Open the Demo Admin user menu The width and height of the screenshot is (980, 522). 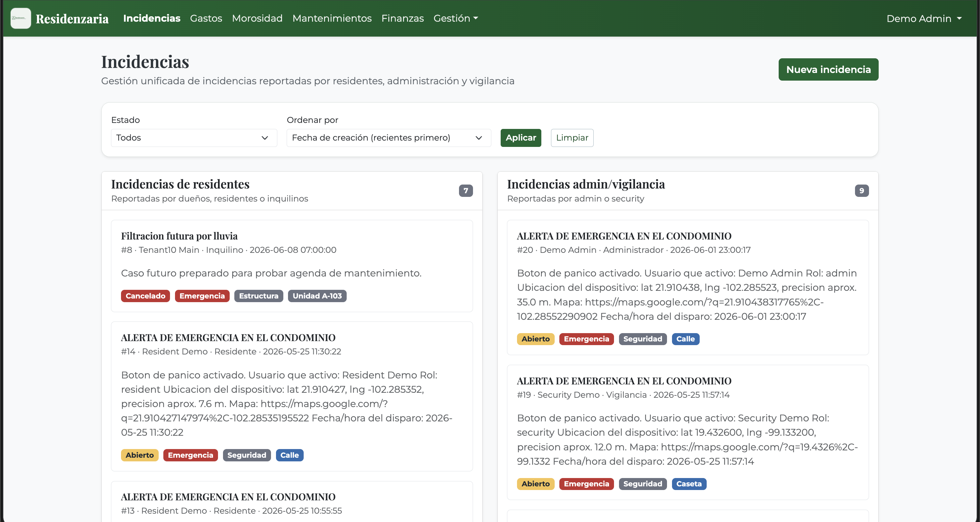[924, 18]
